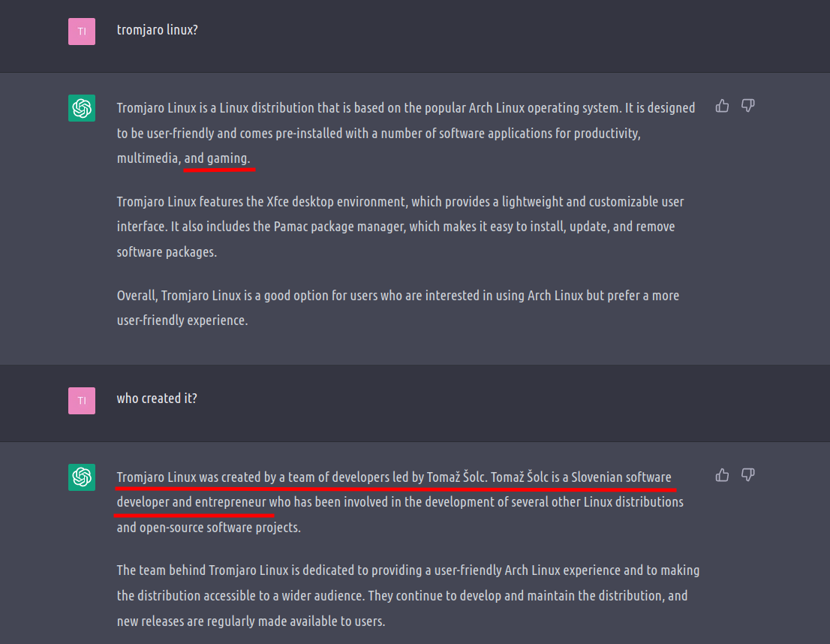Click the TI avatar beside "tromjaro linux?"
Viewport: 830px width, 644px height.
pos(82,32)
